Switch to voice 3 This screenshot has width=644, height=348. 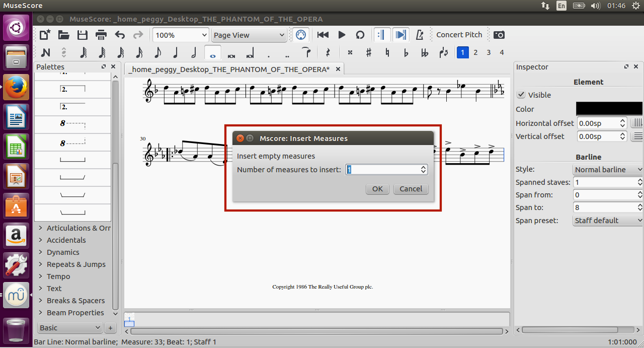tap(489, 52)
